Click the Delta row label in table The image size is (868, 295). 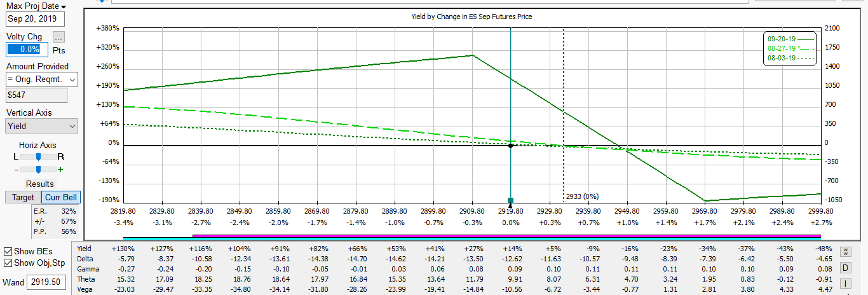coord(85,259)
